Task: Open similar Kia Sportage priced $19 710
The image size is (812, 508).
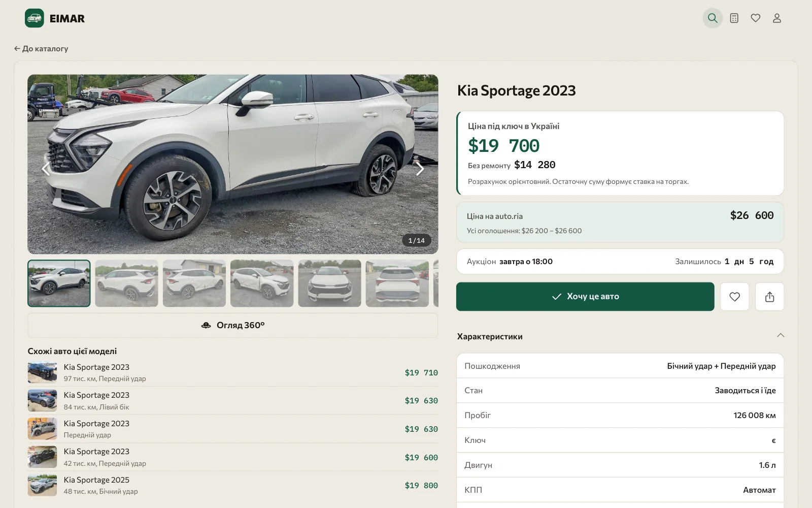Action: point(233,372)
